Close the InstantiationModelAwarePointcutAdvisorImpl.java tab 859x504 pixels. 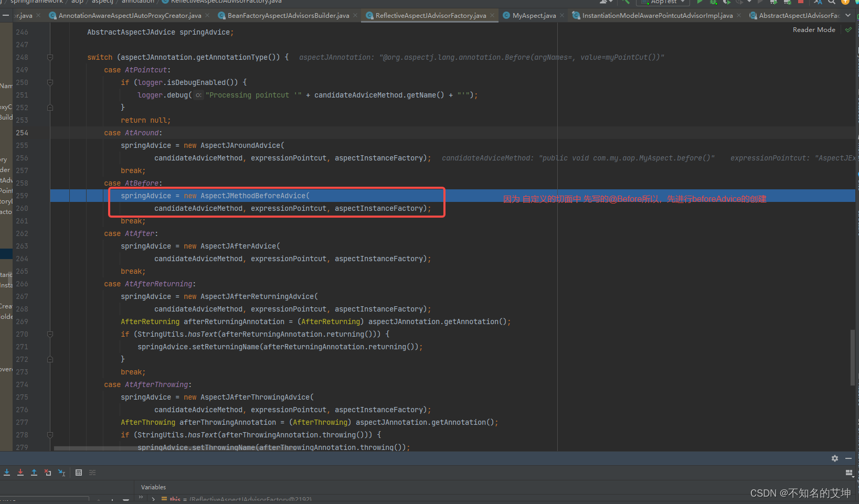(739, 16)
